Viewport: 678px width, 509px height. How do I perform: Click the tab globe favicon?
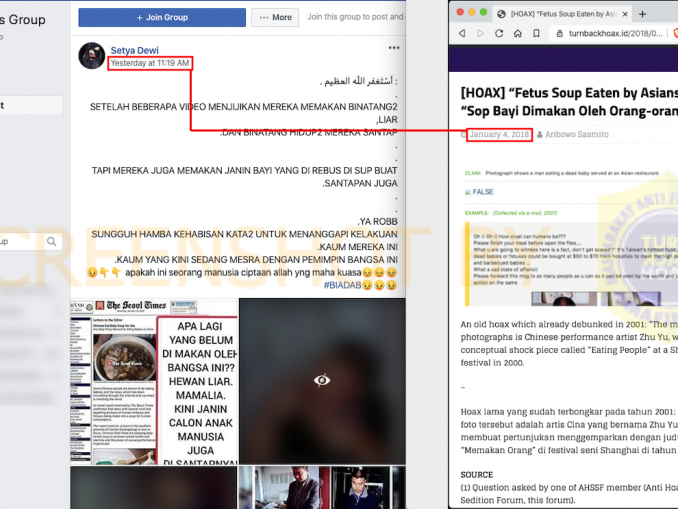(x=501, y=14)
